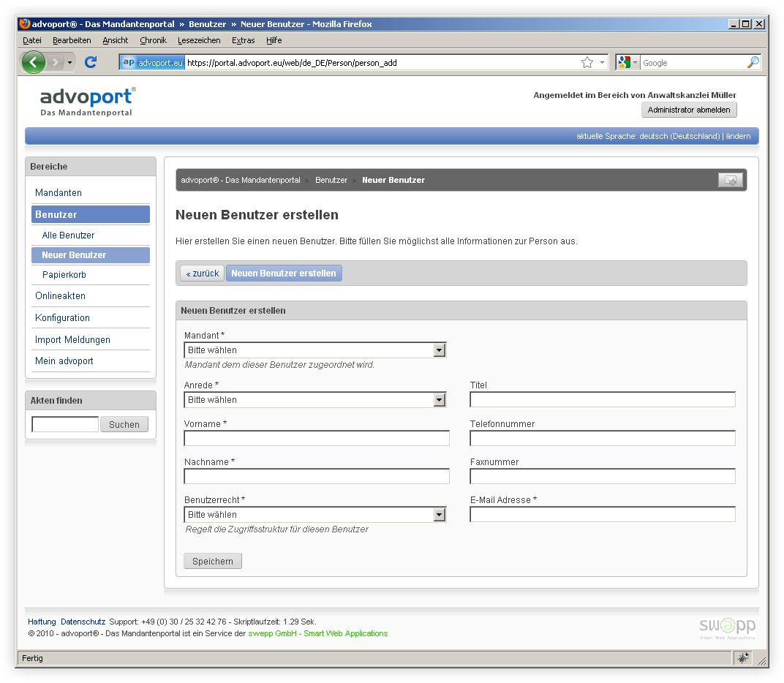Open the Google search engine selector
This screenshot has height=683, width=784.
pos(627,62)
